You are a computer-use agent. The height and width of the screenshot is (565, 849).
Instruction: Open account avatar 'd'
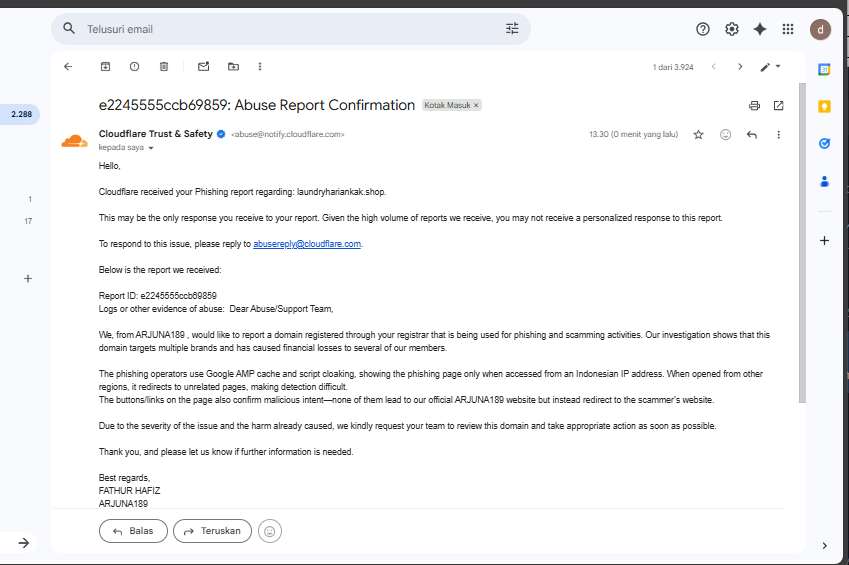(x=820, y=29)
